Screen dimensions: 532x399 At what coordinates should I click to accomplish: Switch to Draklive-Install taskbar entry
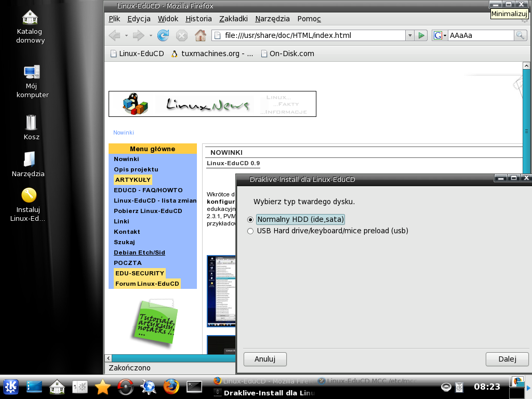(x=265, y=393)
